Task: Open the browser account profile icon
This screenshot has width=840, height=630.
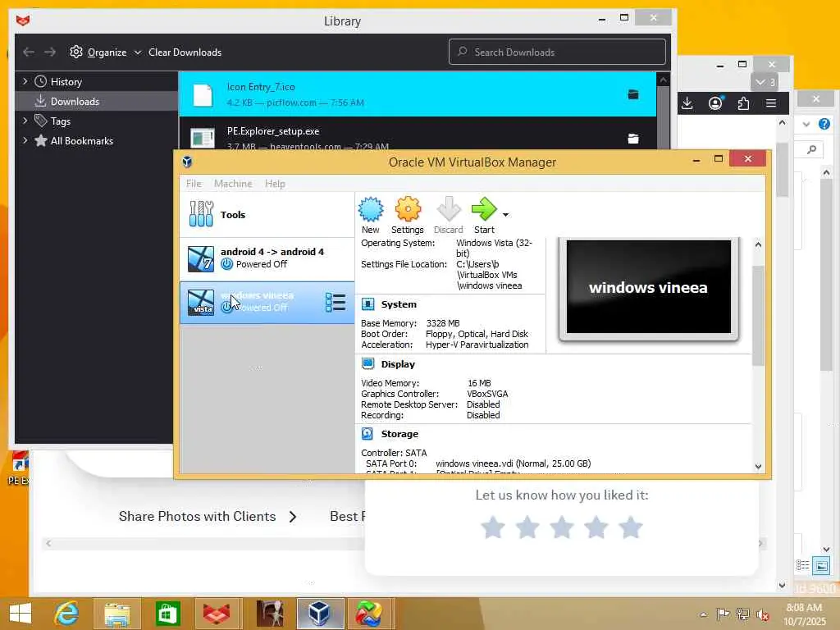Action: 715,103
